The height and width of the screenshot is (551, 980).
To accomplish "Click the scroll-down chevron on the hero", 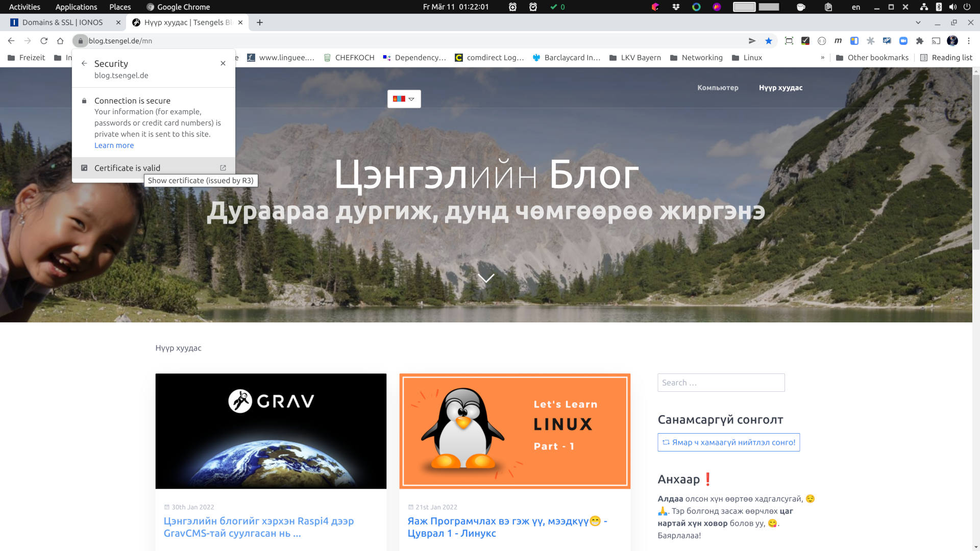I will tap(486, 278).
